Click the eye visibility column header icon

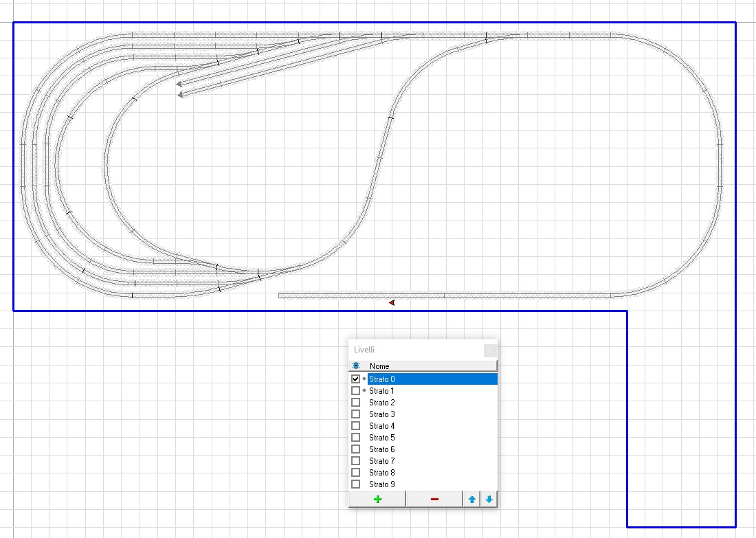[x=356, y=366]
